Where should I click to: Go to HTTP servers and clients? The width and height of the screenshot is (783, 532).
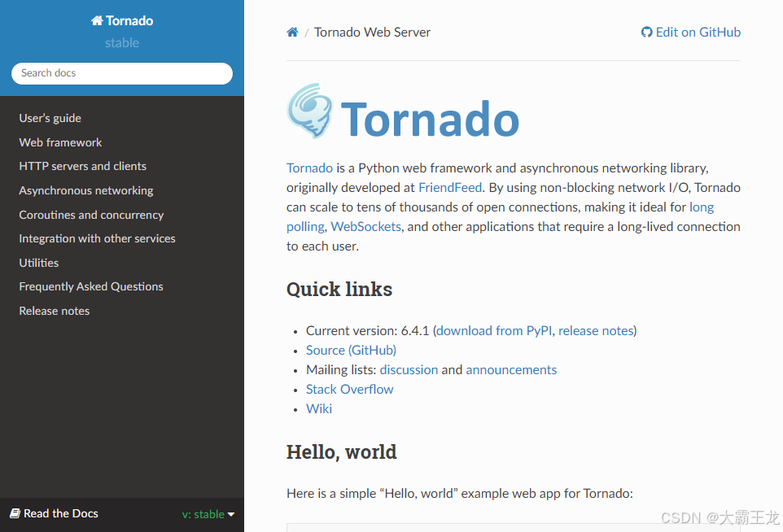[83, 166]
